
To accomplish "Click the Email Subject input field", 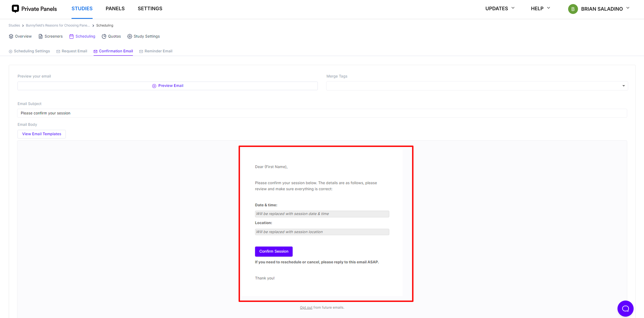I will pos(322,113).
